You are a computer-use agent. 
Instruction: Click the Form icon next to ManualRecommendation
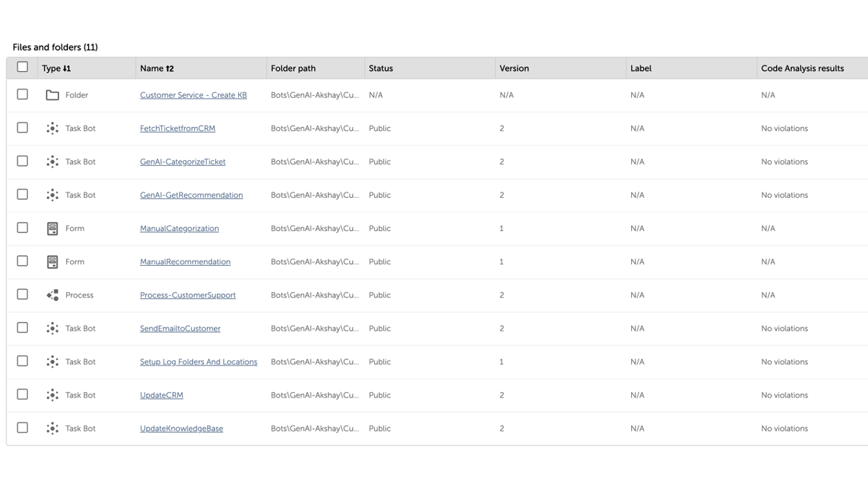coord(52,262)
